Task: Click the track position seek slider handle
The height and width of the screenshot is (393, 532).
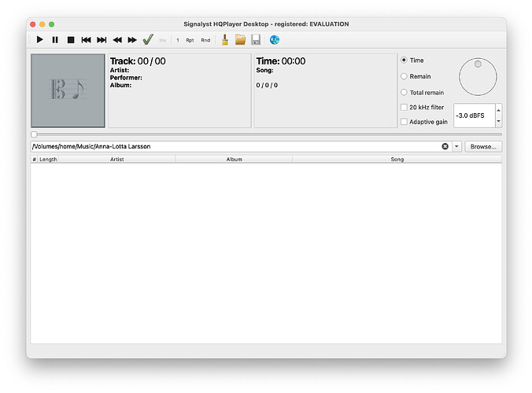Action: click(34, 134)
